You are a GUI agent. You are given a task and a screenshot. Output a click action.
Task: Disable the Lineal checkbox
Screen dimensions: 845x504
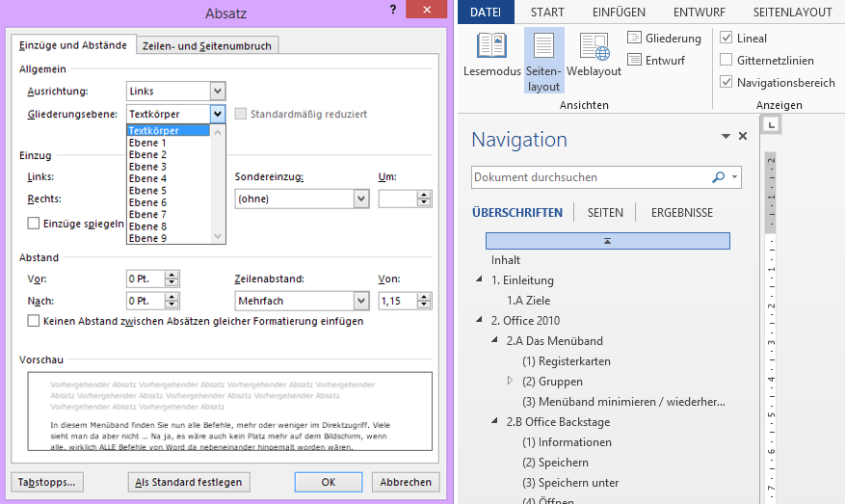click(726, 38)
